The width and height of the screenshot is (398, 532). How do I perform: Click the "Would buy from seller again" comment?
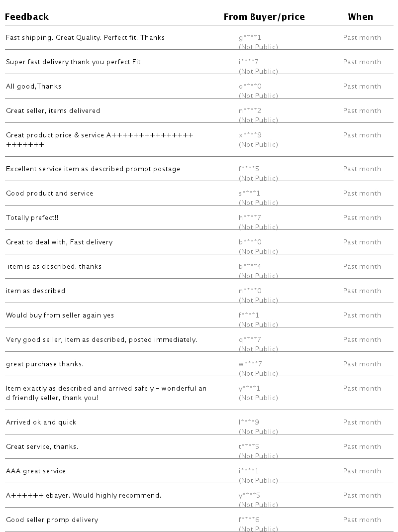pos(60,315)
